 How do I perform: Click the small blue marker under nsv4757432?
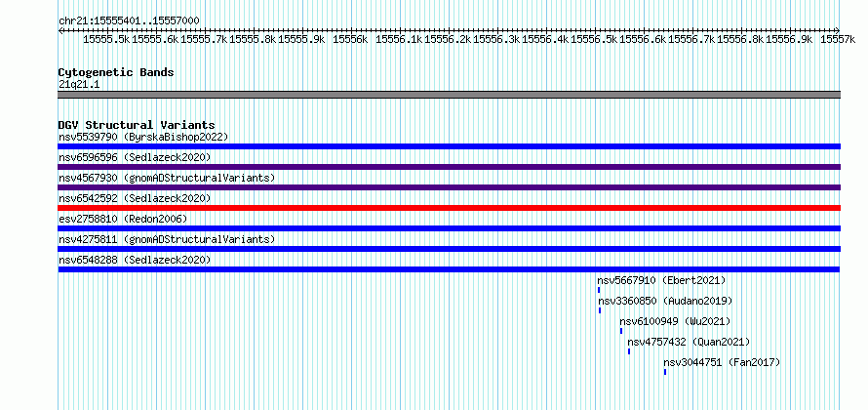click(x=629, y=351)
